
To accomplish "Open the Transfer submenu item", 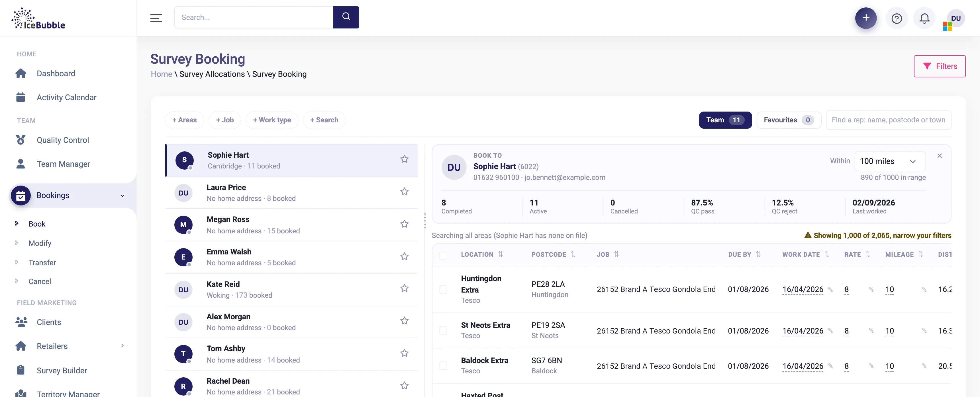I will [42, 263].
